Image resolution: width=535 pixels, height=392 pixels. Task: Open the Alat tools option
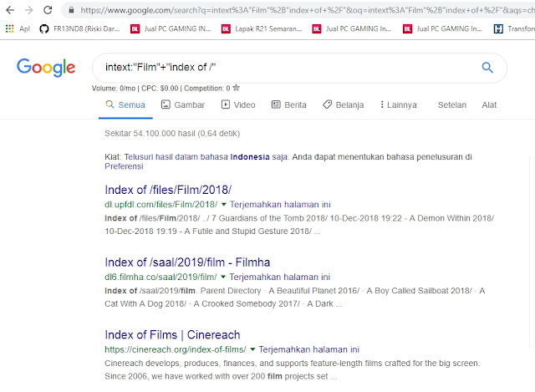489,104
